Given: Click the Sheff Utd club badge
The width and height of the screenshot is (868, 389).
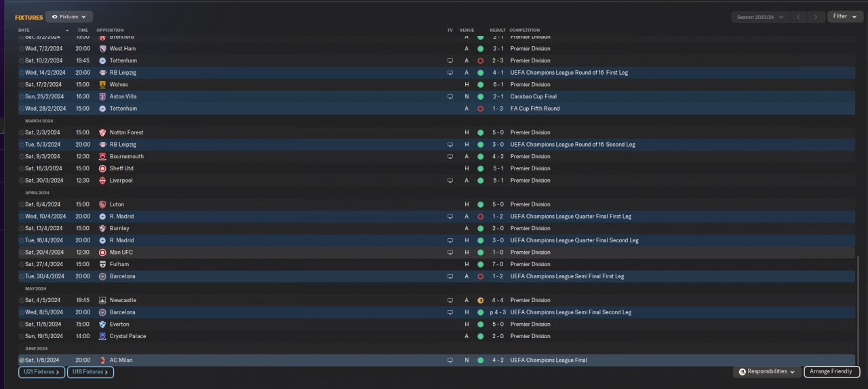Looking at the screenshot, I should point(102,168).
